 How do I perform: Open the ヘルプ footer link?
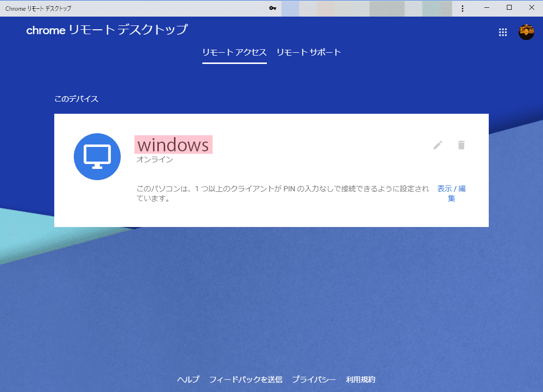tap(188, 379)
